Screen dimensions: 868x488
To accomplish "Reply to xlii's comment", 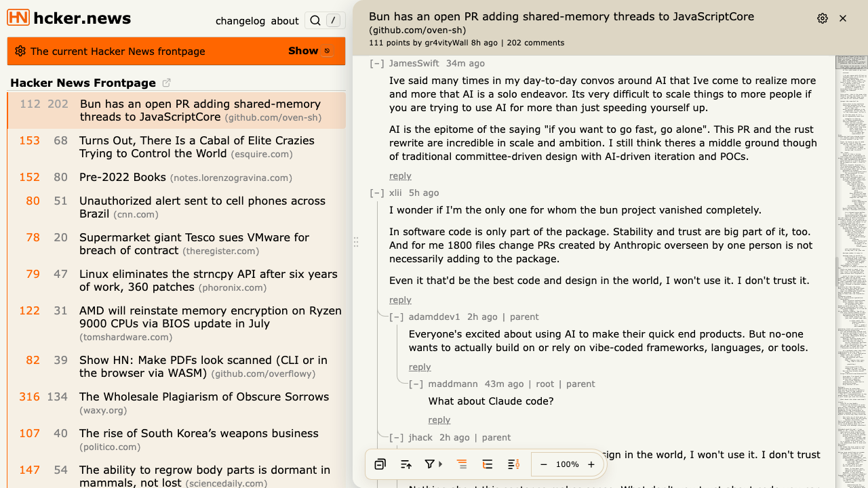I will 400,300.
